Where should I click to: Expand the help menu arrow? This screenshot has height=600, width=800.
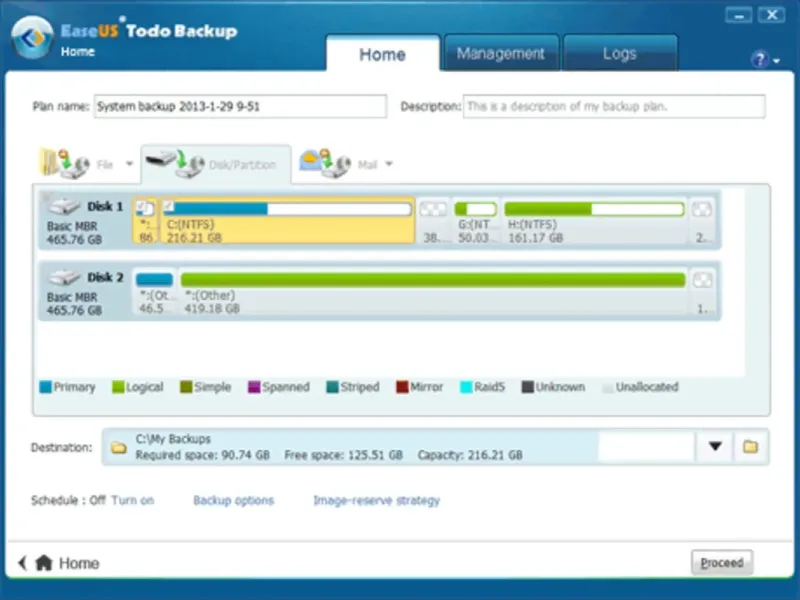pos(777,61)
